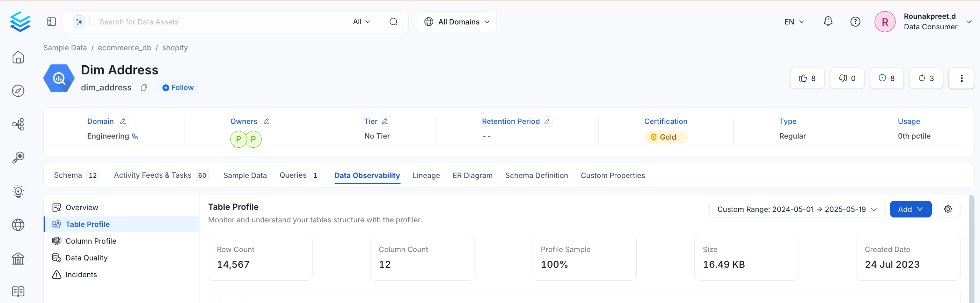
Task: Open the help question mark icon
Action: [855, 22]
